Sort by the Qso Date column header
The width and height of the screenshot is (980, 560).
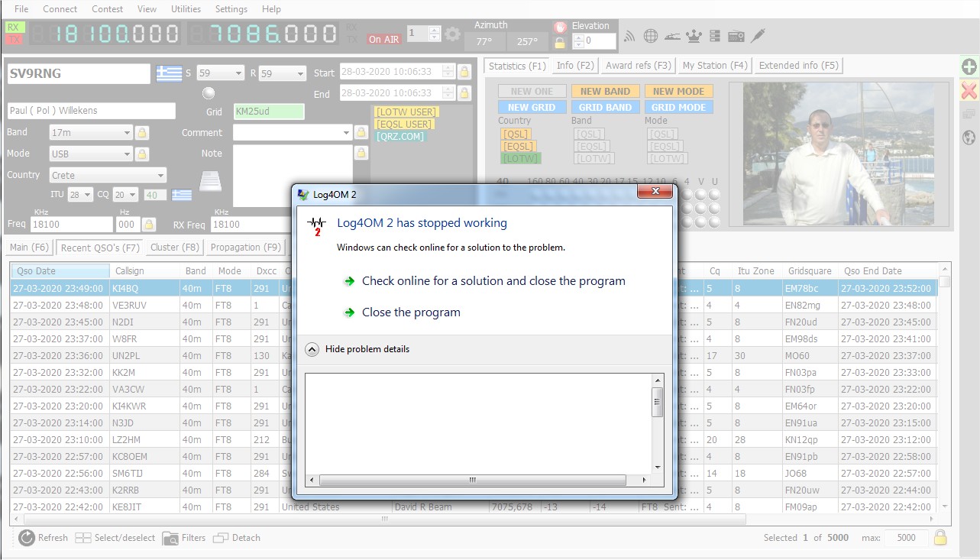(x=61, y=271)
